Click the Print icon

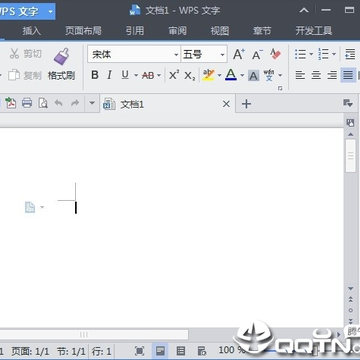tap(27, 103)
